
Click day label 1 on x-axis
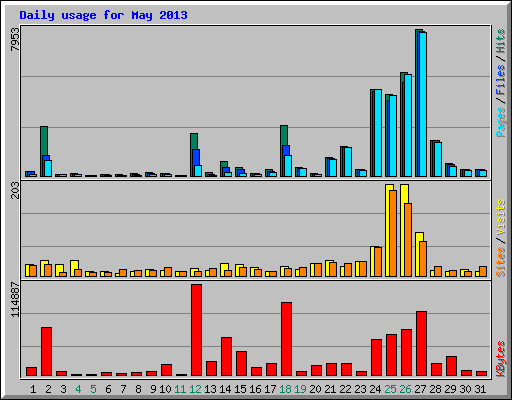pos(33,389)
